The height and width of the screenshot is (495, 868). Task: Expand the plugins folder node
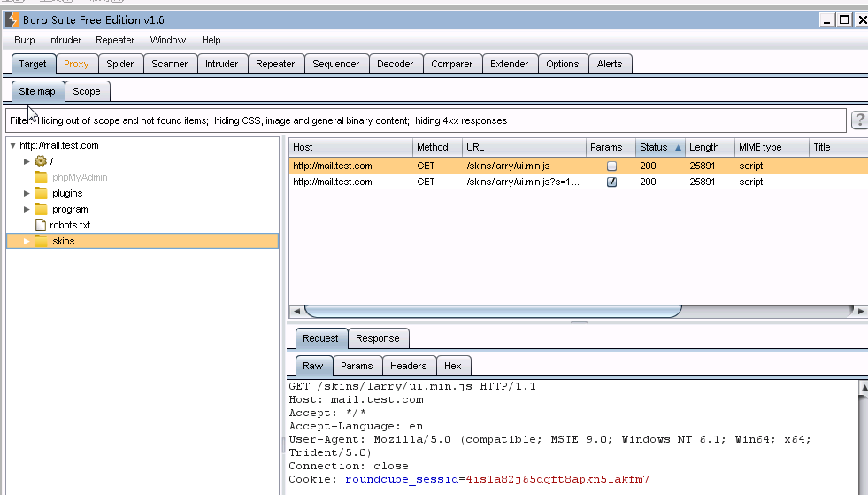click(x=27, y=193)
